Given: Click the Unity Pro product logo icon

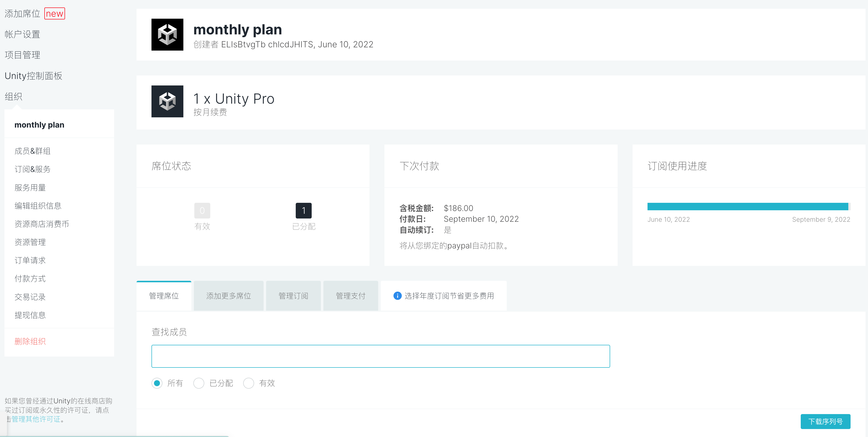Looking at the screenshot, I should (167, 101).
